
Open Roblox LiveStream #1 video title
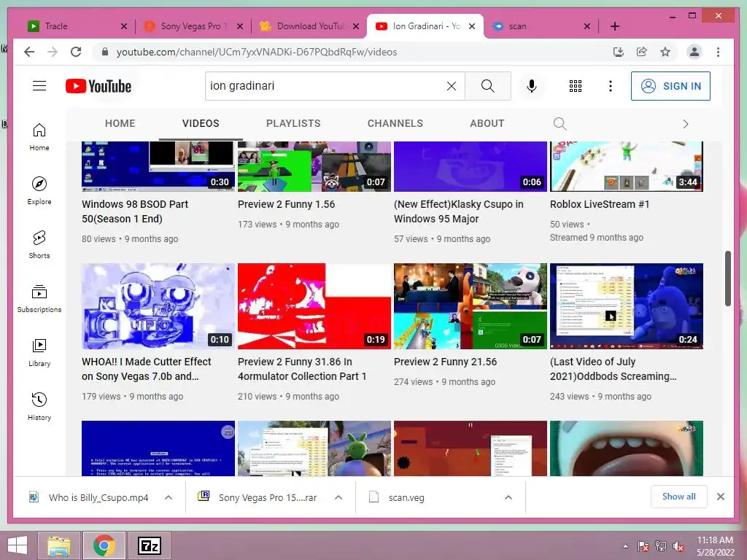pyautogui.click(x=600, y=204)
